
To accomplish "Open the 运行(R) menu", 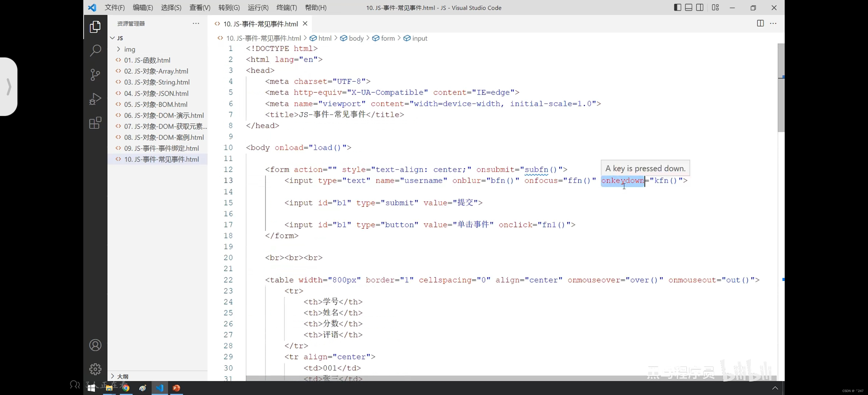I will [x=258, y=7].
